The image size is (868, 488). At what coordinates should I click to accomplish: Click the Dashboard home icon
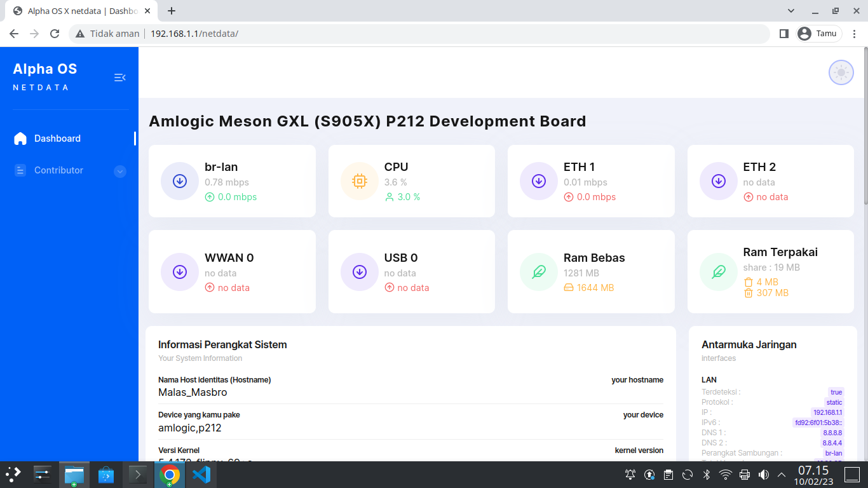[x=20, y=139]
